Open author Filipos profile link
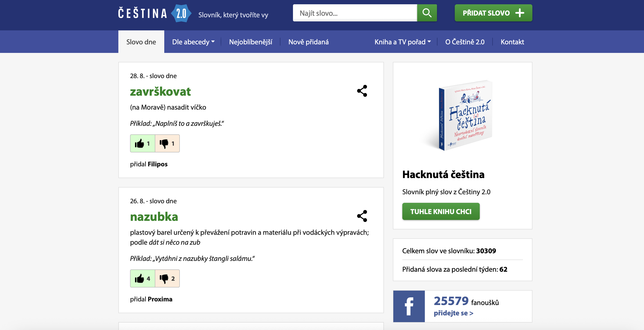Image resolution: width=644 pixels, height=330 pixels. pos(158,164)
